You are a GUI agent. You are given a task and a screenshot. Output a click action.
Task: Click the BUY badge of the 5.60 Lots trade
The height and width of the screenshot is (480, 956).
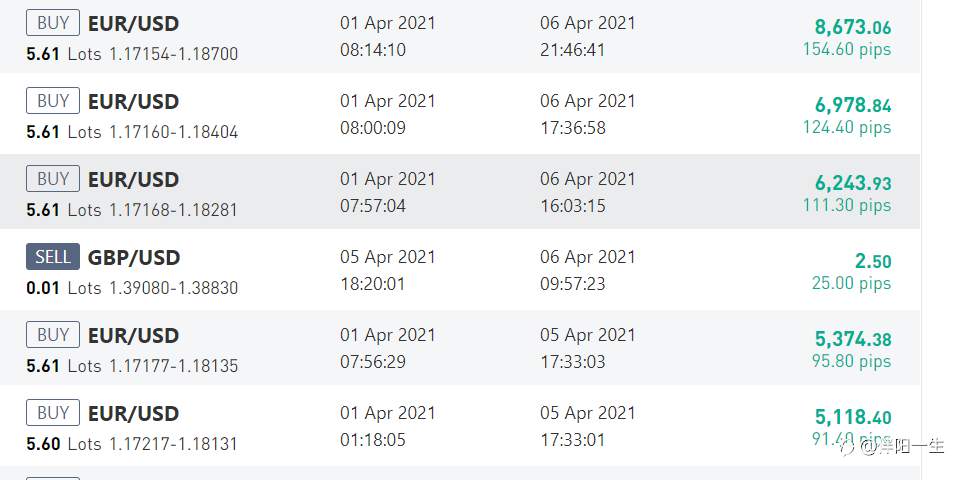(x=53, y=413)
